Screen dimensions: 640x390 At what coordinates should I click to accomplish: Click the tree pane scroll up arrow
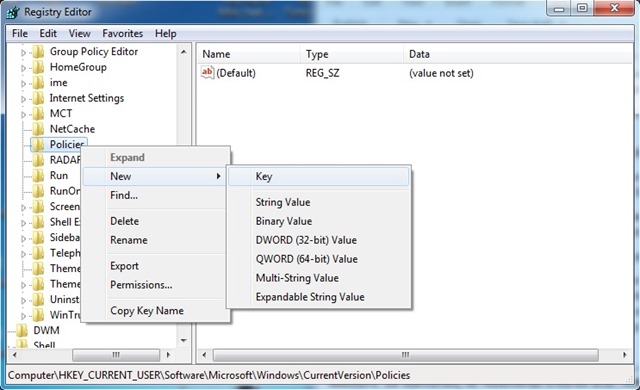click(x=184, y=52)
